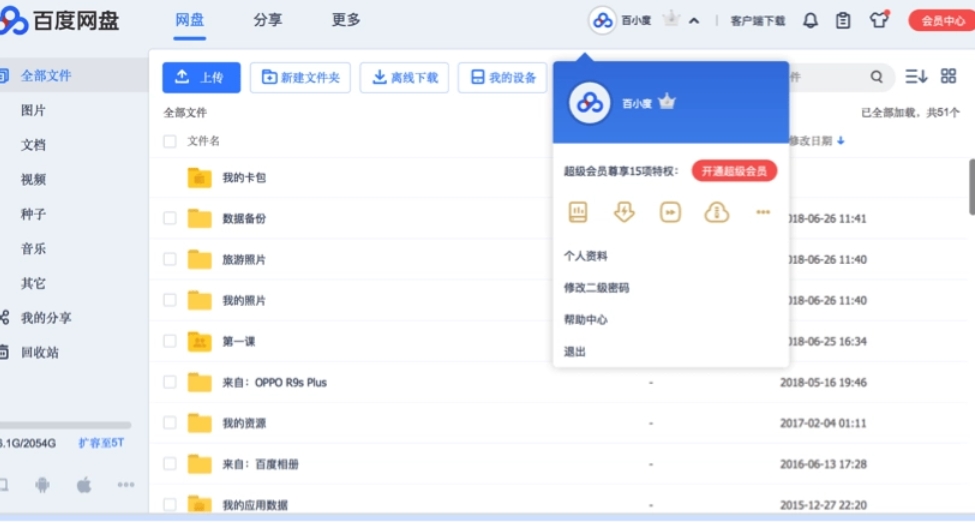The width and height of the screenshot is (975, 523).
Task: Check the 第一课 row checkbox
Action: tap(170, 341)
